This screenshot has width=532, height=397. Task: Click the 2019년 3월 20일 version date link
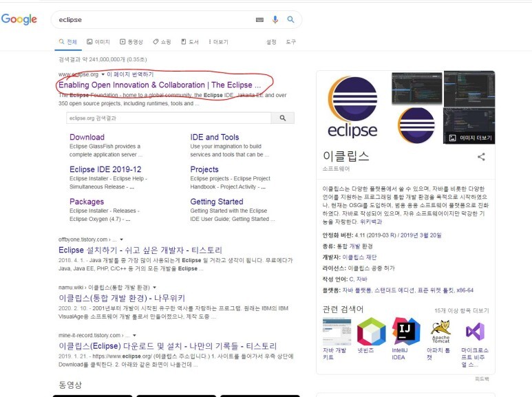421,235
